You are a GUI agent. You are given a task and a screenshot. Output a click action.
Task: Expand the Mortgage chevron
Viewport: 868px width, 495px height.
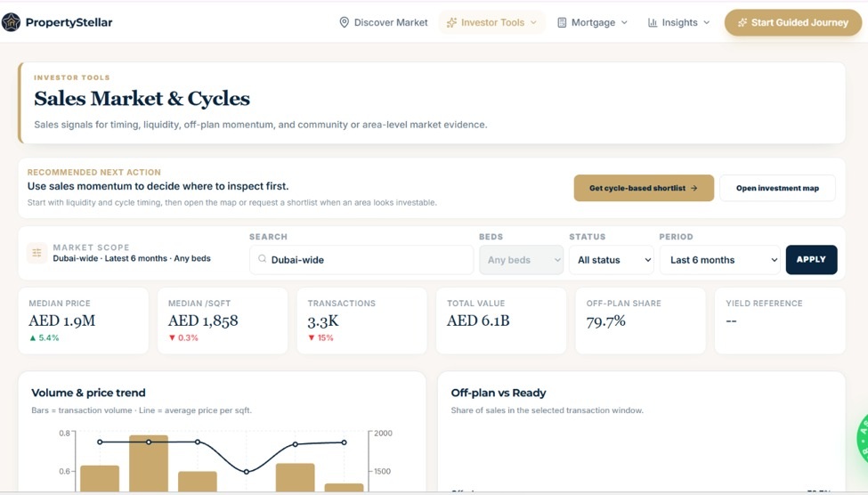coord(624,22)
